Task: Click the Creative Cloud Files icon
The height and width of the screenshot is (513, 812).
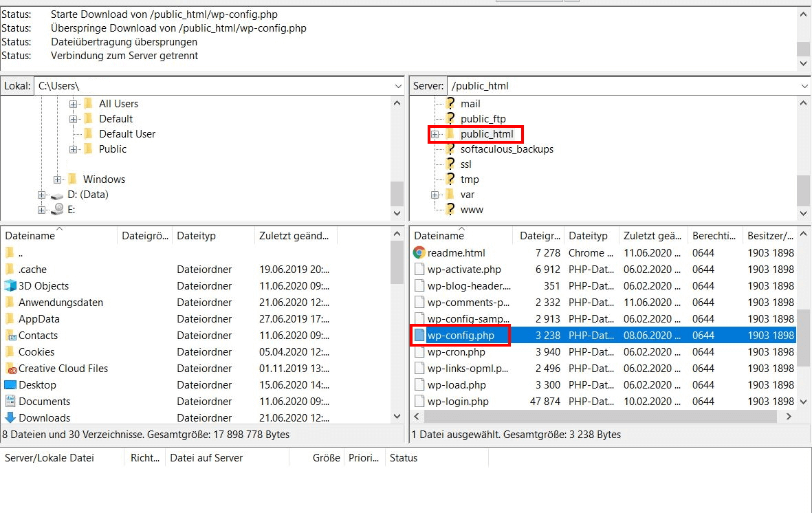Action: (10, 369)
